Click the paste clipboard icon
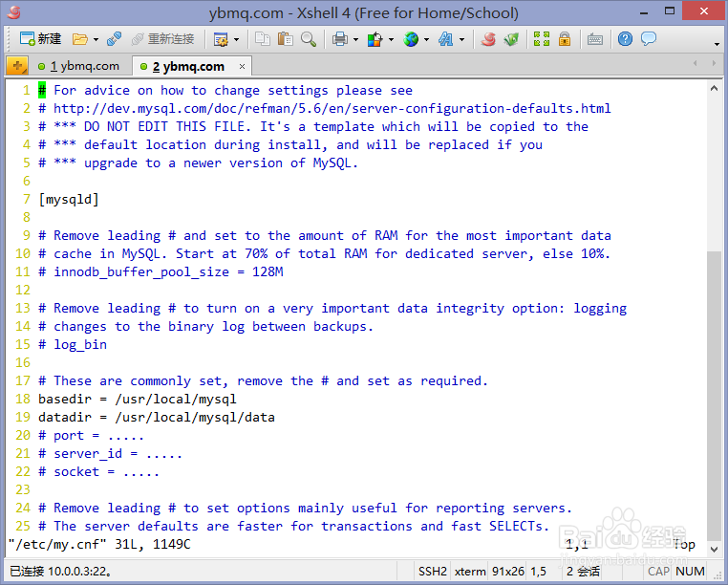This screenshot has width=728, height=585. click(x=285, y=39)
